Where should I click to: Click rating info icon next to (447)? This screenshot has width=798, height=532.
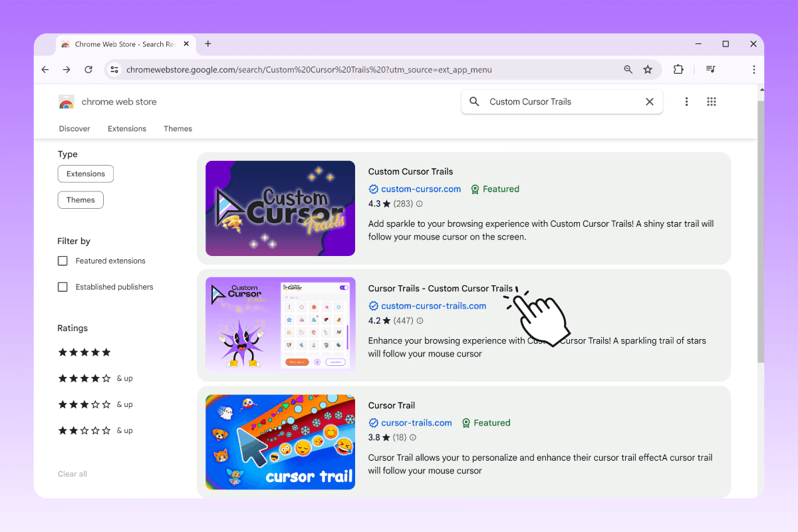420,321
